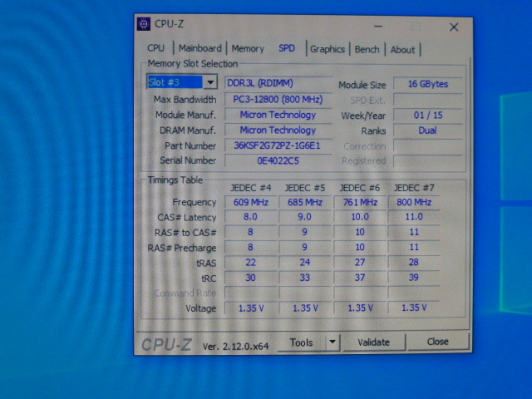
Task: Switch to the CPU tab
Action: pyautogui.click(x=156, y=49)
